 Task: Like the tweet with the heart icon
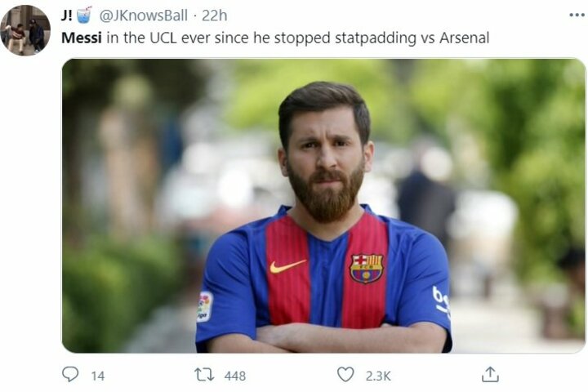pyautogui.click(x=346, y=375)
